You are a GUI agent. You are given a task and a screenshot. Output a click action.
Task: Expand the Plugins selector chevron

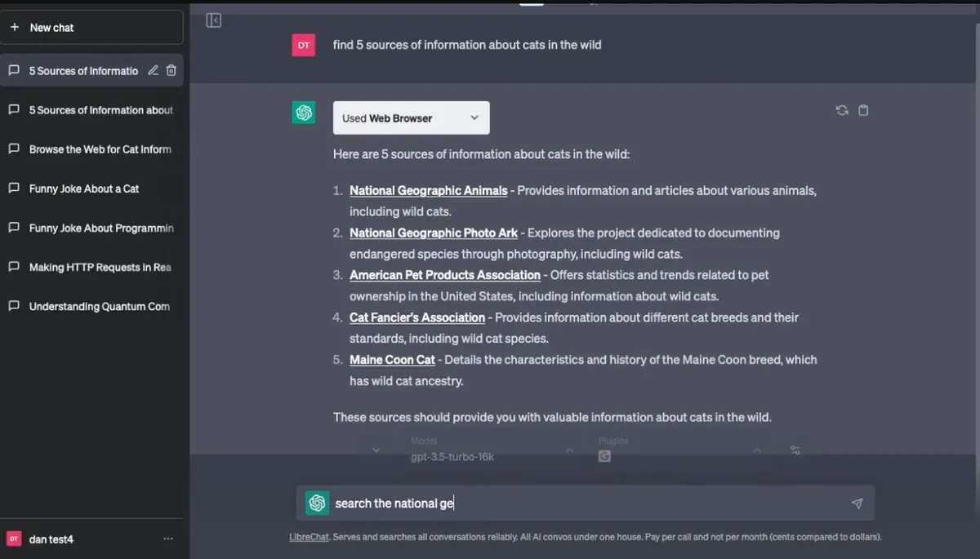pyautogui.click(x=757, y=450)
